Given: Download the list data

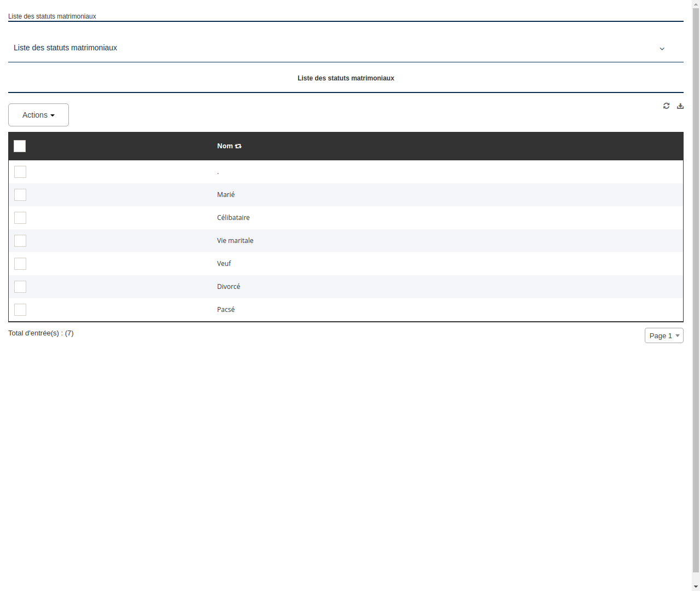Looking at the screenshot, I should tap(680, 106).
